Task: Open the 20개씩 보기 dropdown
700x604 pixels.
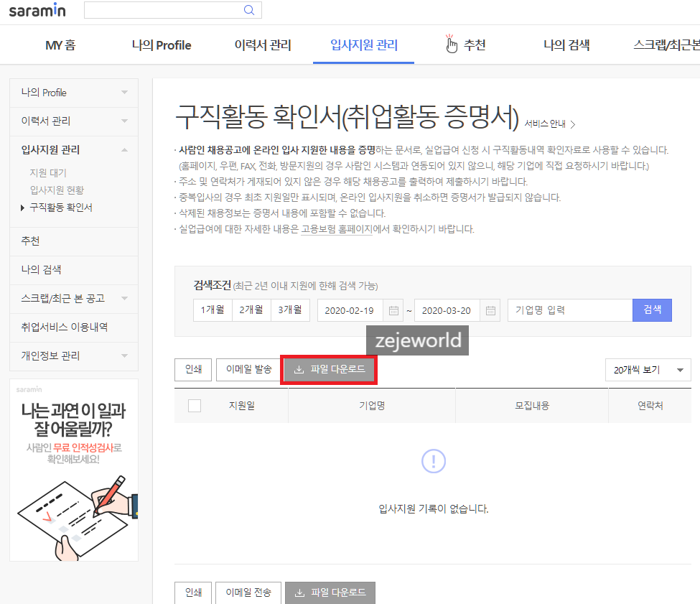Action: coord(648,370)
